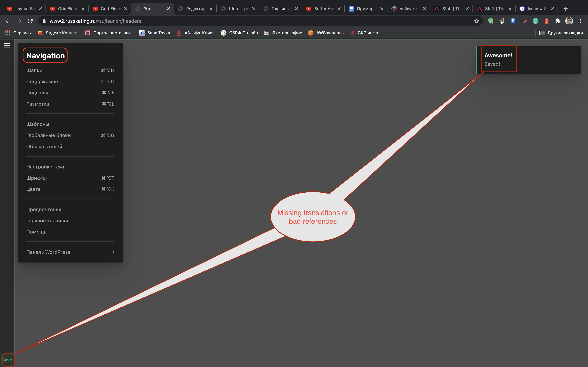Open Панель WordPress arrow item
Screen dimensions: 588x367
pos(70,252)
